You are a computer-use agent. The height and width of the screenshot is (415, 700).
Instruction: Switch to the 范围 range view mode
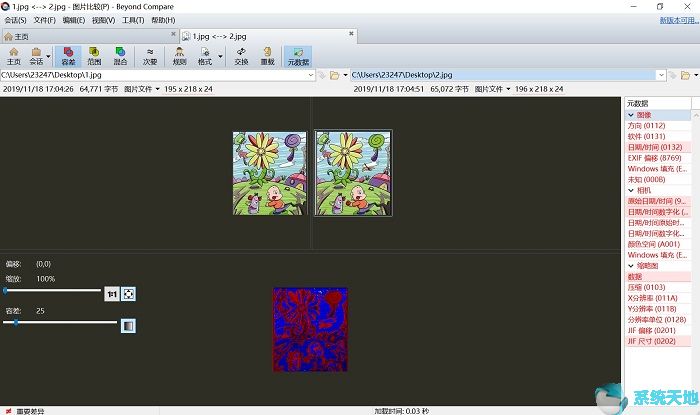click(94, 56)
